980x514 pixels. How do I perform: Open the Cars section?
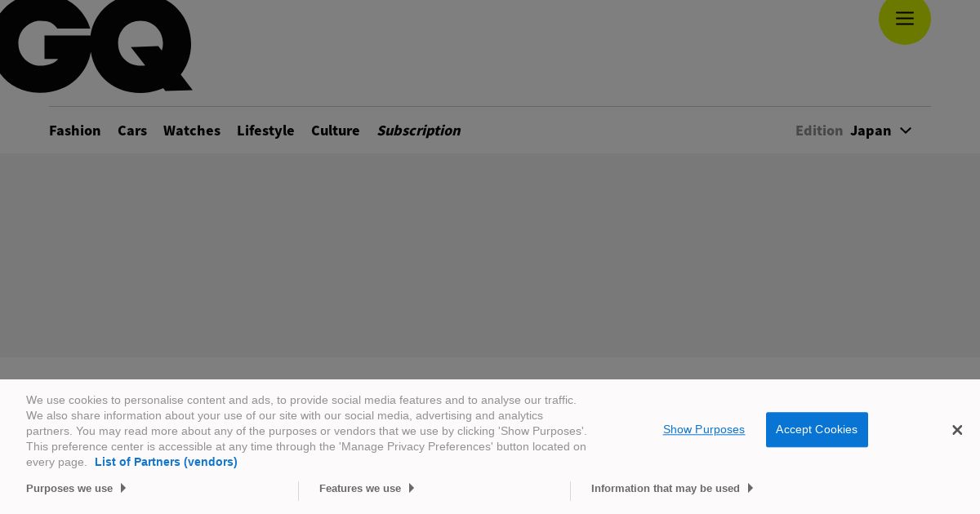click(x=132, y=131)
